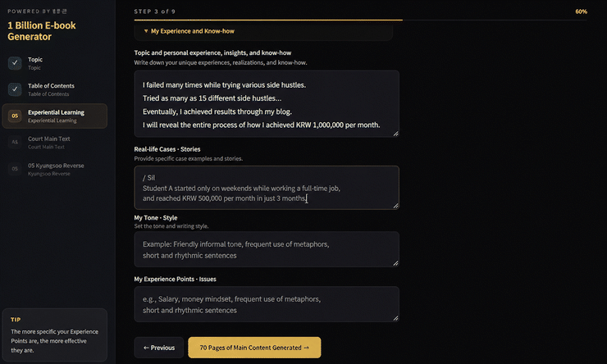Go back with the Previous button

159,348
